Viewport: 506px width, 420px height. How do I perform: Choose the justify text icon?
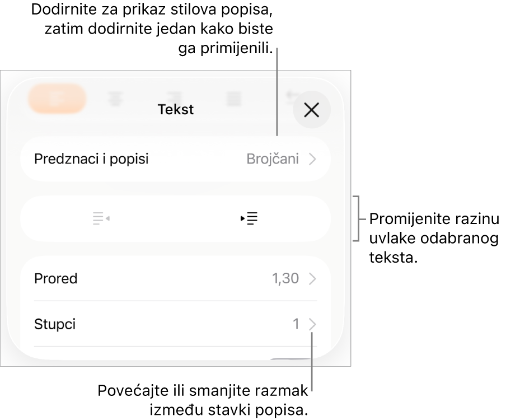pyautogui.click(x=234, y=99)
